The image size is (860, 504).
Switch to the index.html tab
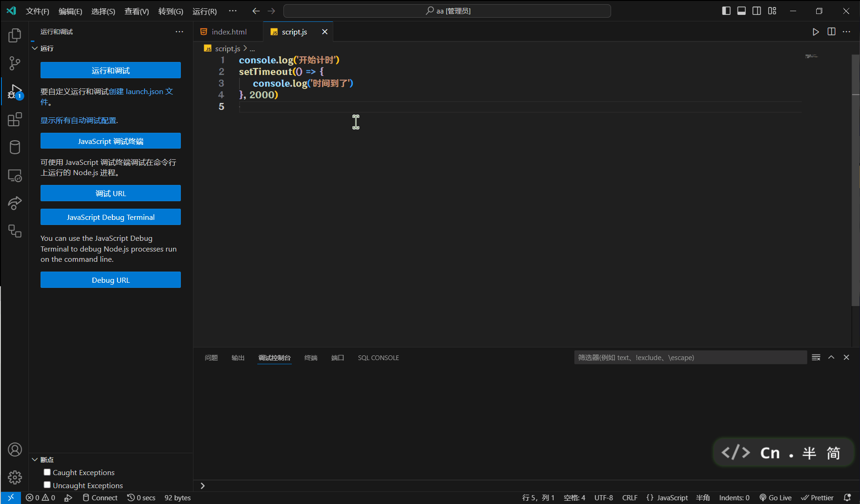pos(228,32)
